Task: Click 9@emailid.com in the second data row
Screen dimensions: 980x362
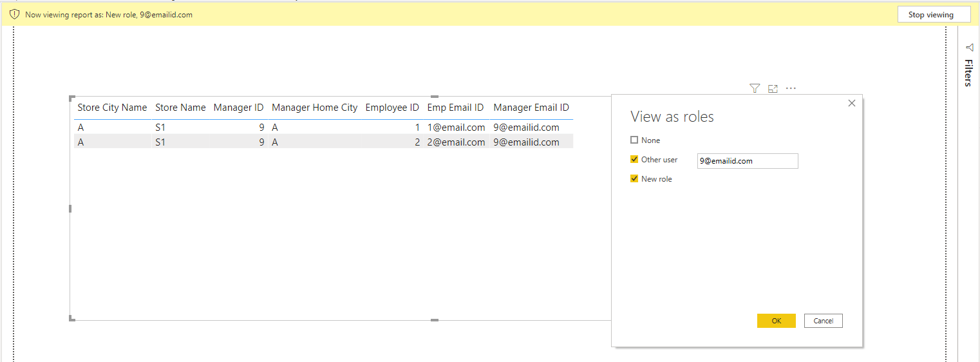Action: pyautogui.click(x=526, y=142)
